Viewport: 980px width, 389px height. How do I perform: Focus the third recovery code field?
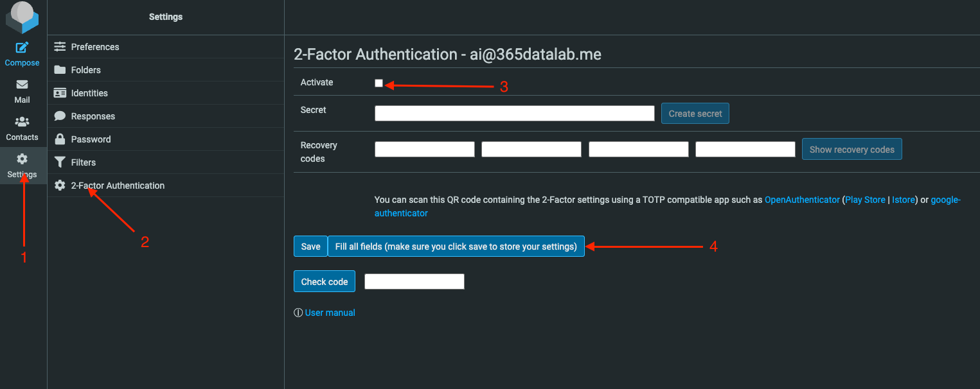click(x=639, y=150)
